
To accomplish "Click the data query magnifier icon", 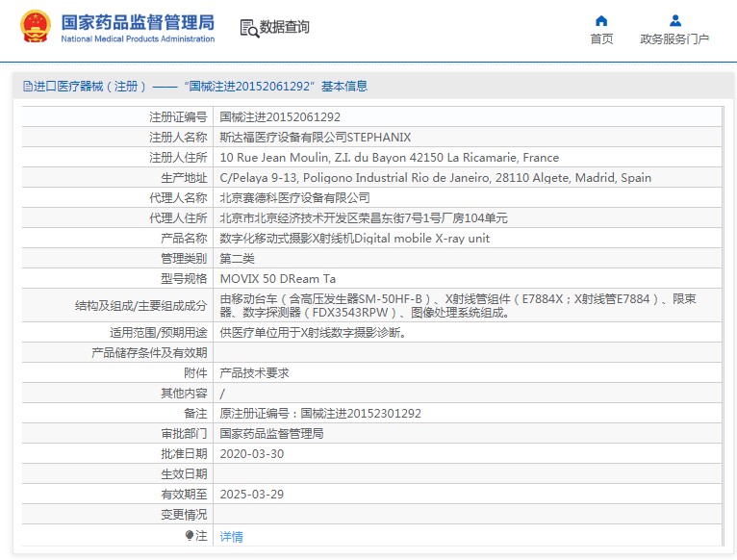I will [249, 28].
